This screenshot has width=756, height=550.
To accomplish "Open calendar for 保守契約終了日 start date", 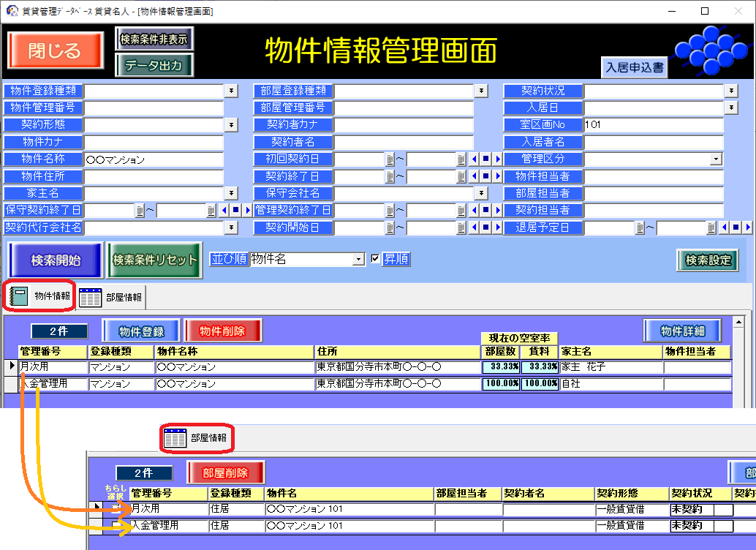I will click(140, 211).
